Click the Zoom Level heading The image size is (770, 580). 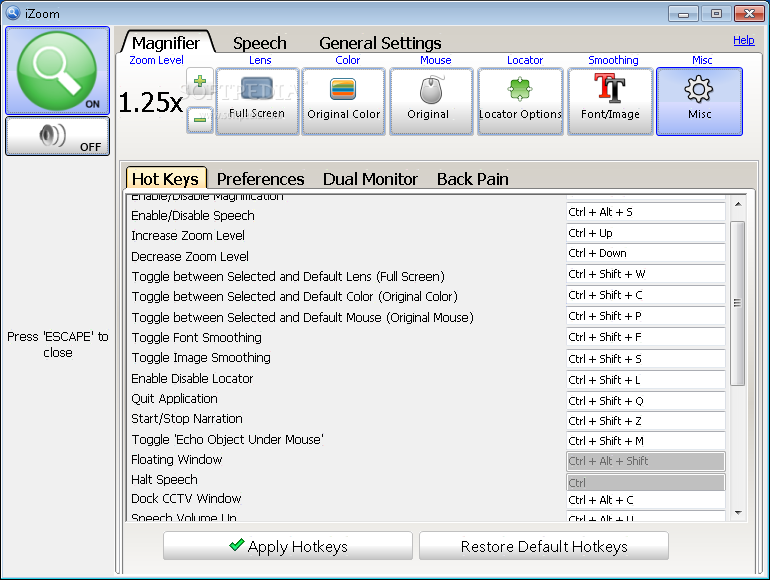[156, 60]
